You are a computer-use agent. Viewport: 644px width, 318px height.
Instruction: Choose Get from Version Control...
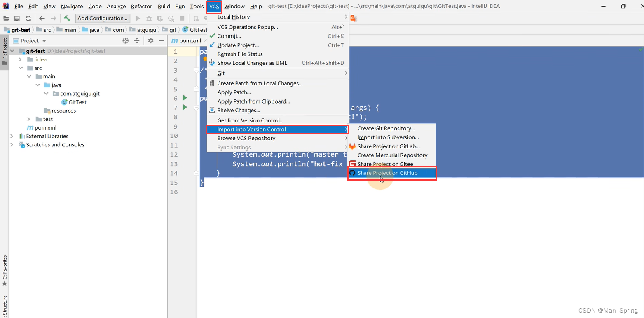click(278, 120)
